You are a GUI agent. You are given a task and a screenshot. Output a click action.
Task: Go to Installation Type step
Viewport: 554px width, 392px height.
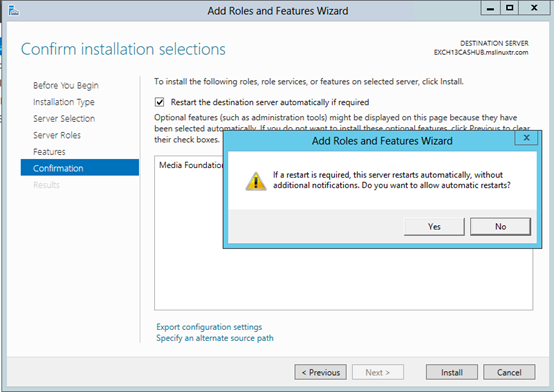click(64, 102)
